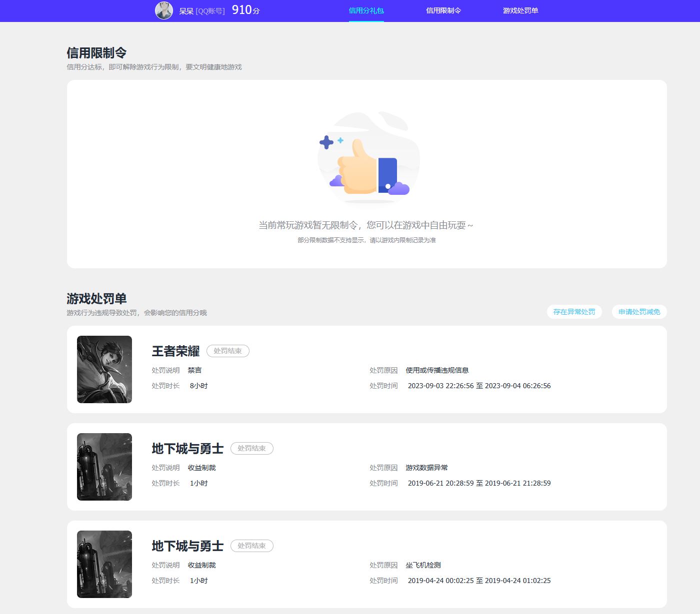Switch to the 信用限制令 tab
700x614 pixels.
443,10
